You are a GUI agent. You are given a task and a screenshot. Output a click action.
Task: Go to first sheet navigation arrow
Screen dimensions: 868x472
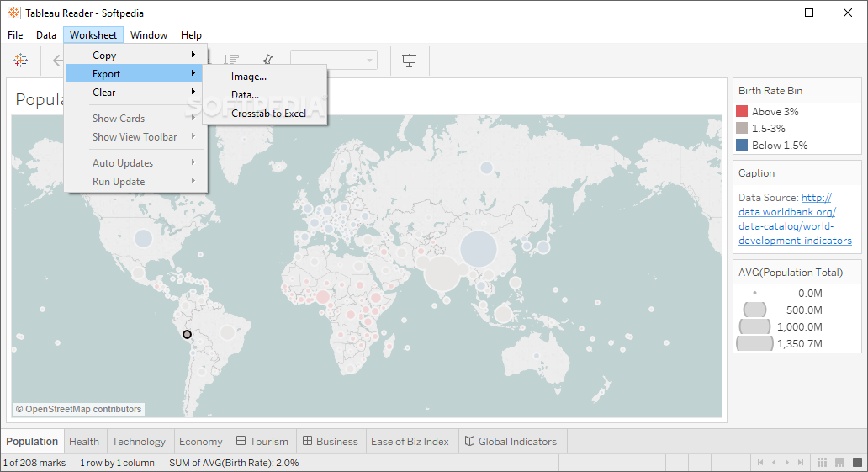click(760, 462)
